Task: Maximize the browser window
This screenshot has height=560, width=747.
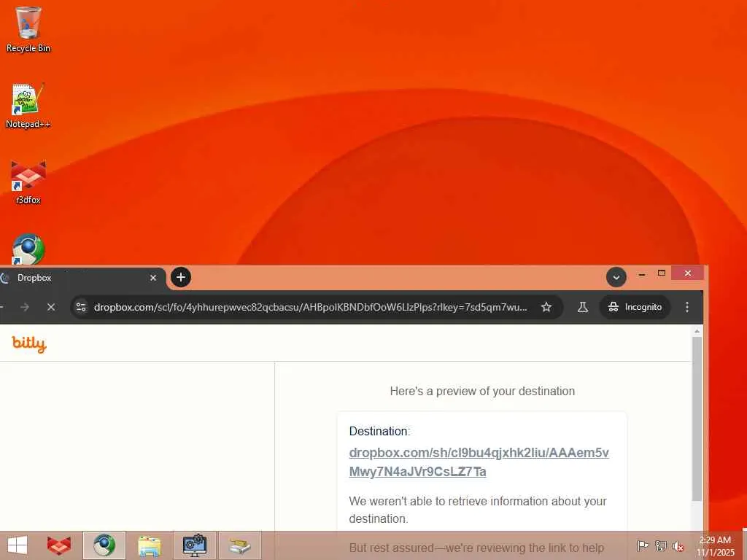Action: click(x=661, y=273)
